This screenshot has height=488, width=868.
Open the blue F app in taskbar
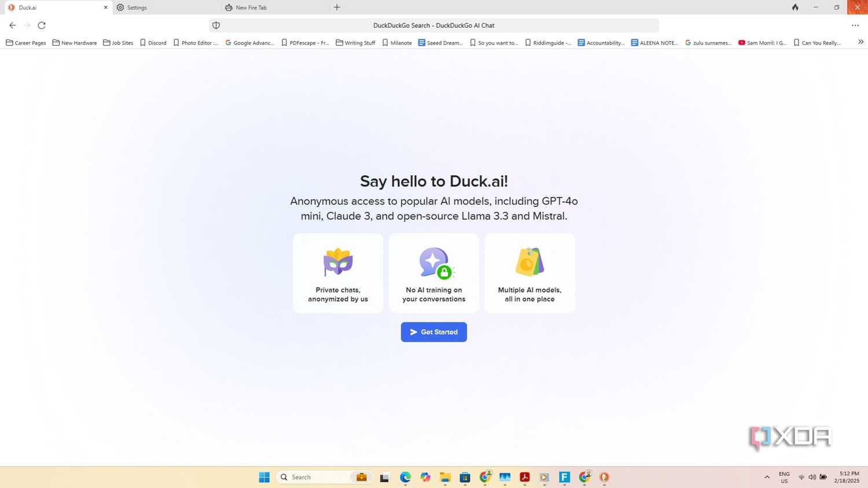pyautogui.click(x=565, y=477)
